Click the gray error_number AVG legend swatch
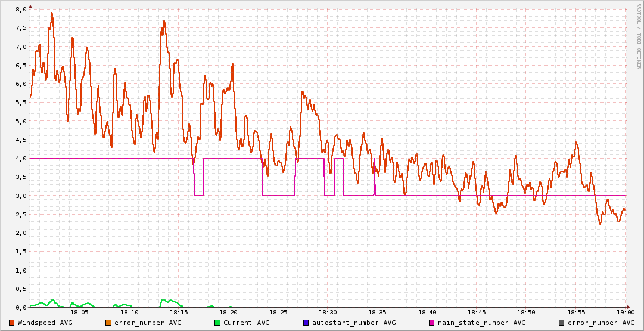Screen dimensions: 644x331 pyautogui.click(x=561, y=323)
